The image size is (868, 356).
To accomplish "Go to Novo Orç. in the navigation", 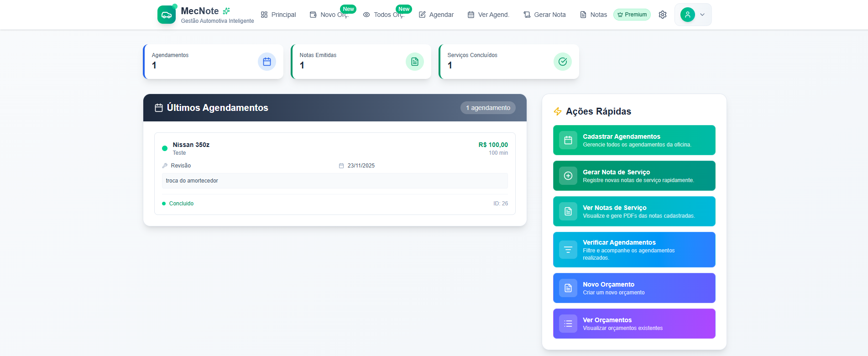I will point(329,15).
